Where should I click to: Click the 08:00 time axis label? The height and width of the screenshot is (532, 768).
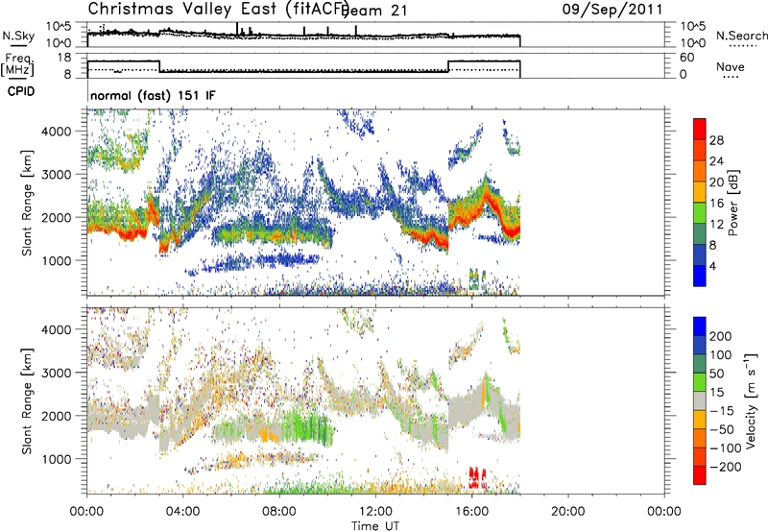[x=279, y=512]
